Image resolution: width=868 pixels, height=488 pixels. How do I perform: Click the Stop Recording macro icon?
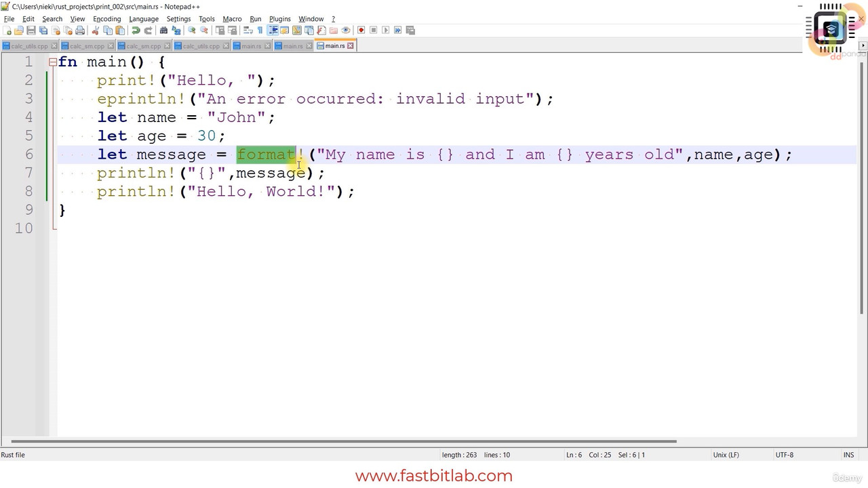tap(373, 30)
